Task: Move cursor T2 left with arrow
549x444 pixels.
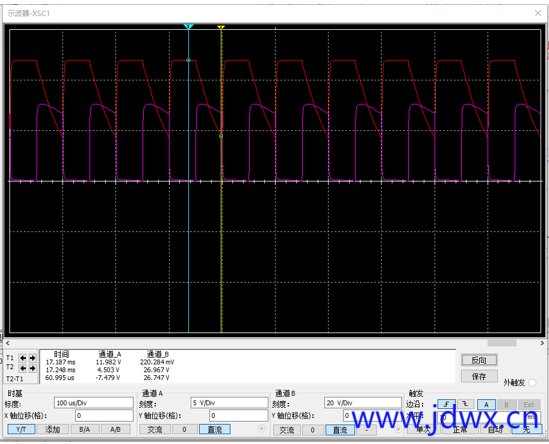Action: point(23,368)
